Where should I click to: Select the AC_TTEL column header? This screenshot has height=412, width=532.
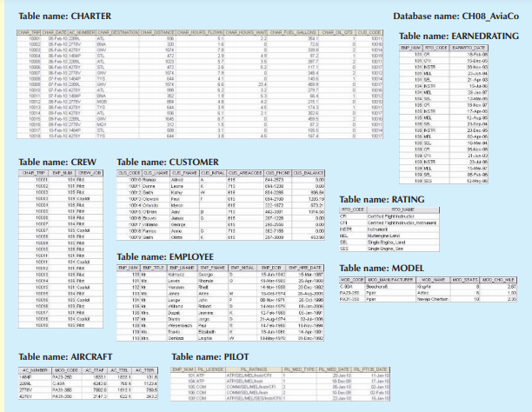tap(119, 370)
